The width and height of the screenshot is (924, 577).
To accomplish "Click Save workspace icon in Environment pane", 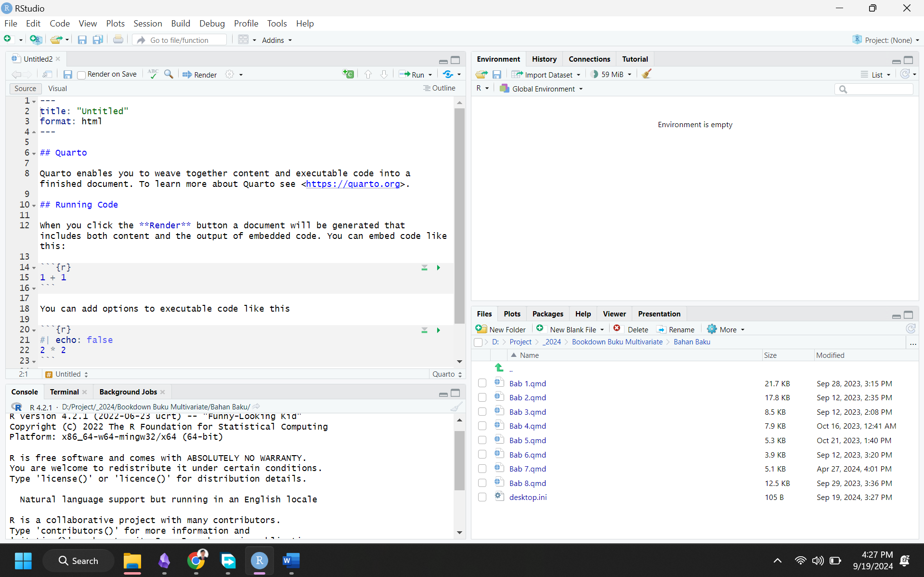I will [497, 74].
